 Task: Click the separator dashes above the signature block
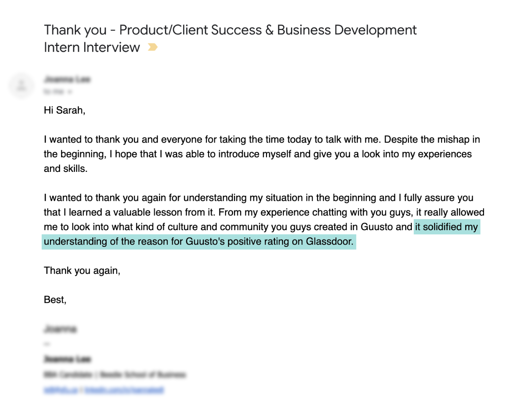click(47, 344)
